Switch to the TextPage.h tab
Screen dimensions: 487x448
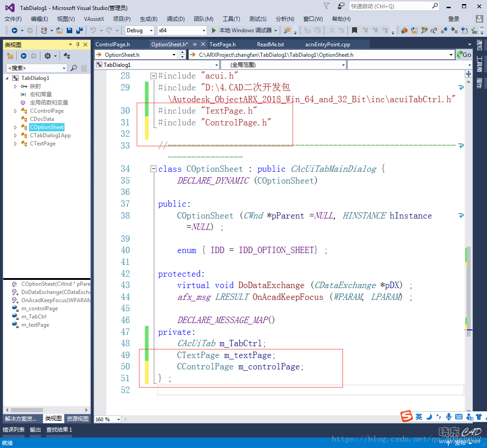coord(223,45)
